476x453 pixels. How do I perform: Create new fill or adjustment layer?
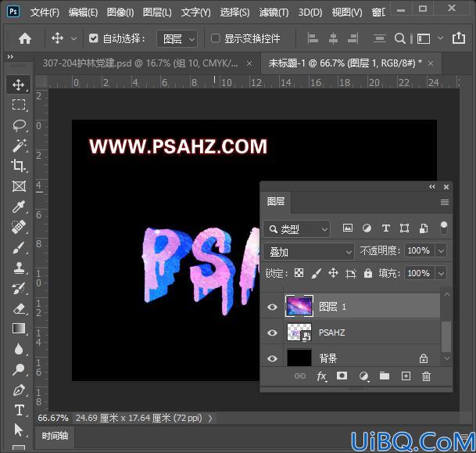coord(363,376)
